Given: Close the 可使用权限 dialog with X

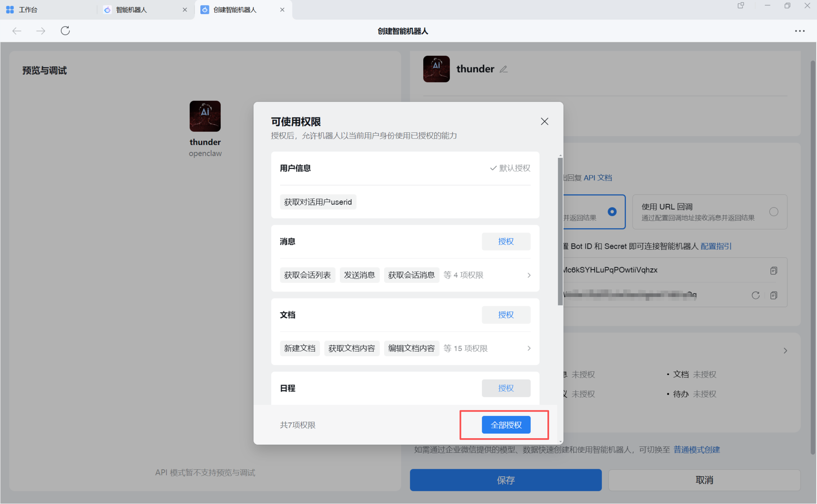Looking at the screenshot, I should coord(544,121).
